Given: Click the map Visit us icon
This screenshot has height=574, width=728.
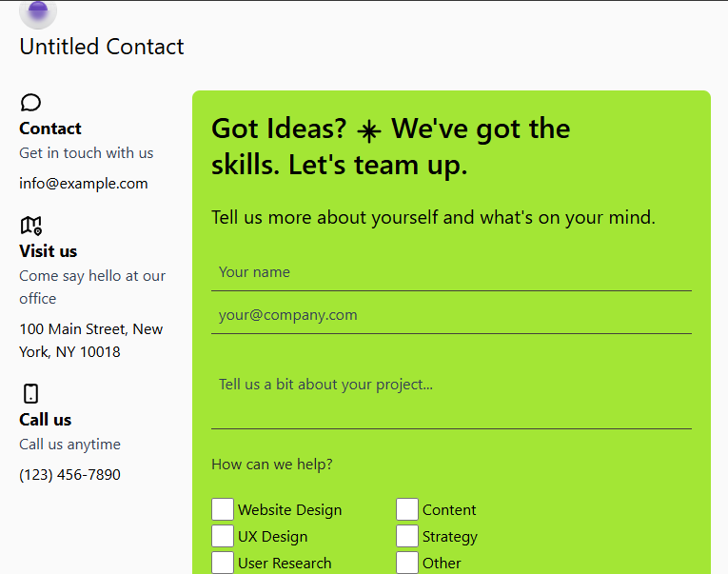Looking at the screenshot, I should pyautogui.click(x=30, y=226).
